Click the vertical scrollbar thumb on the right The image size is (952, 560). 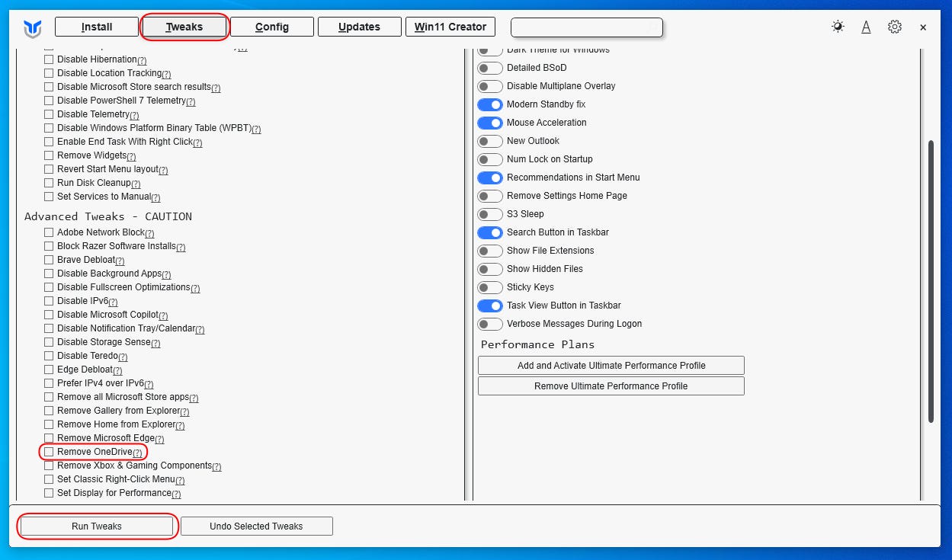[x=930, y=282]
